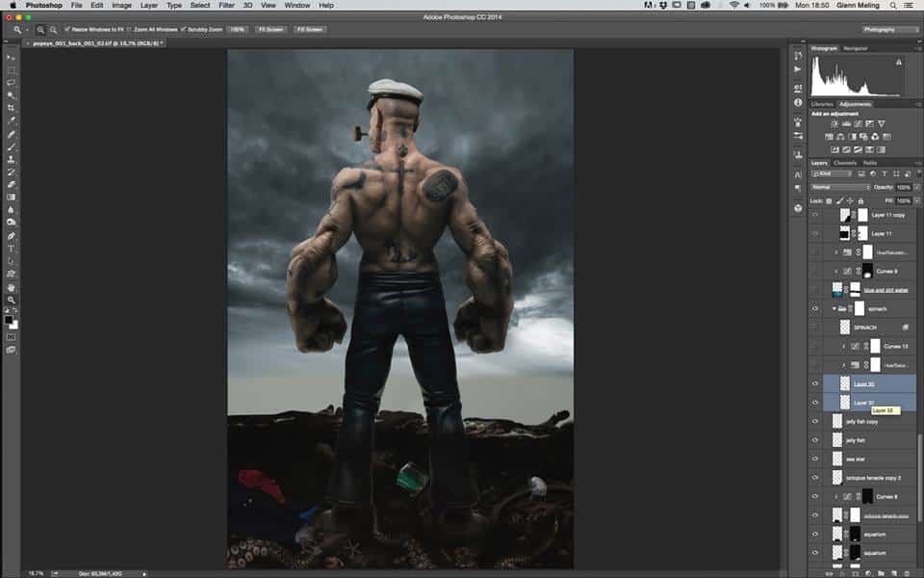This screenshot has width=924, height=578.
Task: Open the Filter menu
Action: (x=225, y=6)
